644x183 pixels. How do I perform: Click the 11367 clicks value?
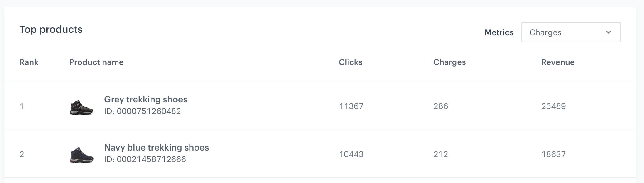[x=351, y=106]
